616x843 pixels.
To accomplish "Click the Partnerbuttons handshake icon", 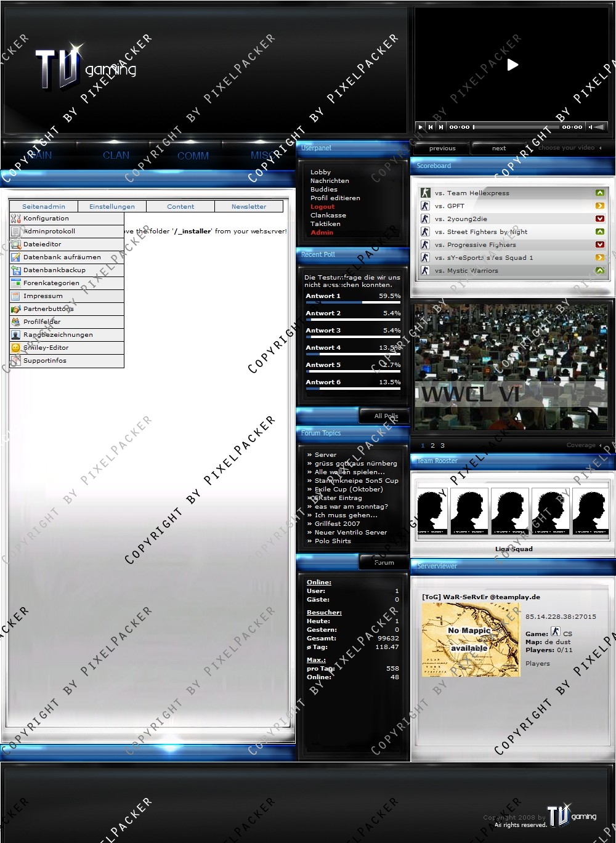I will pos(15,309).
